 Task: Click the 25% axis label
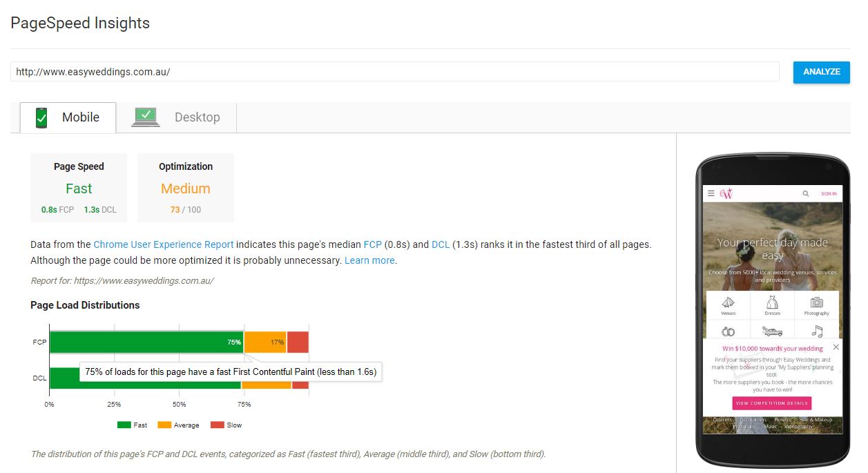(114, 404)
